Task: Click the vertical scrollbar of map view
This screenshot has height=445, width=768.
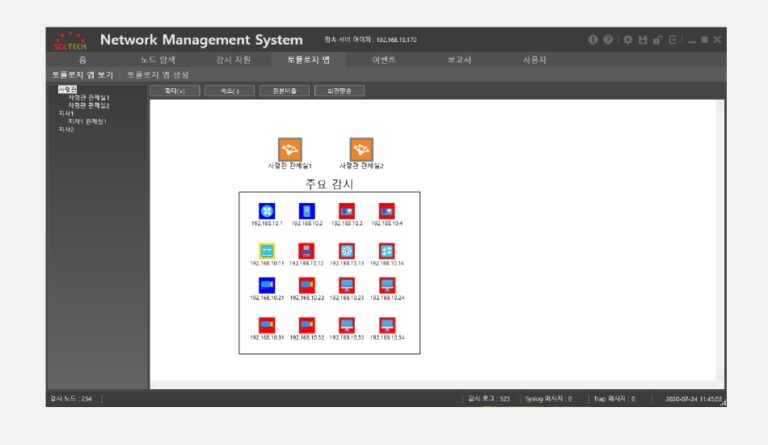Action: (719, 240)
